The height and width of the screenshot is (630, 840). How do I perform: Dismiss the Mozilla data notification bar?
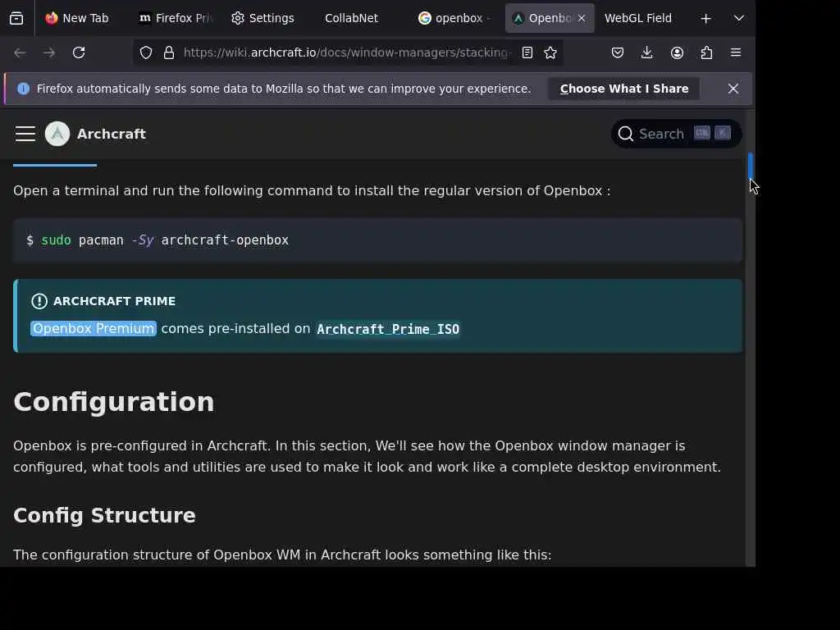point(733,89)
